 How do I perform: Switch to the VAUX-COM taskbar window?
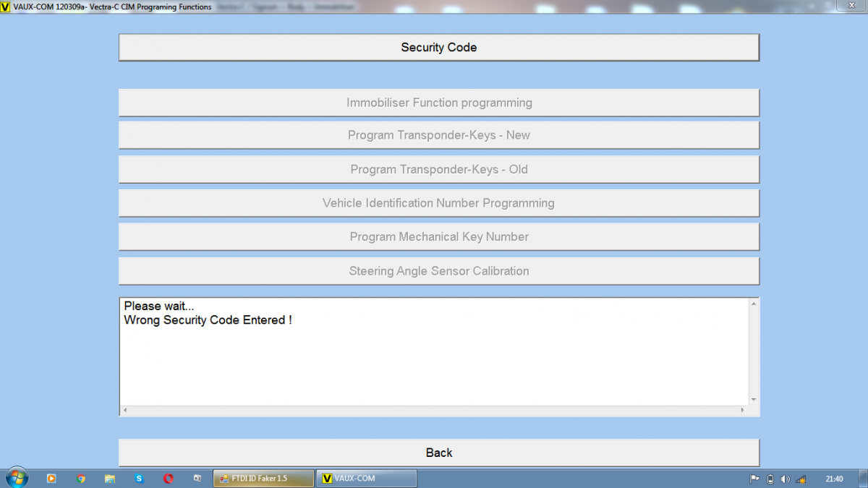click(367, 479)
